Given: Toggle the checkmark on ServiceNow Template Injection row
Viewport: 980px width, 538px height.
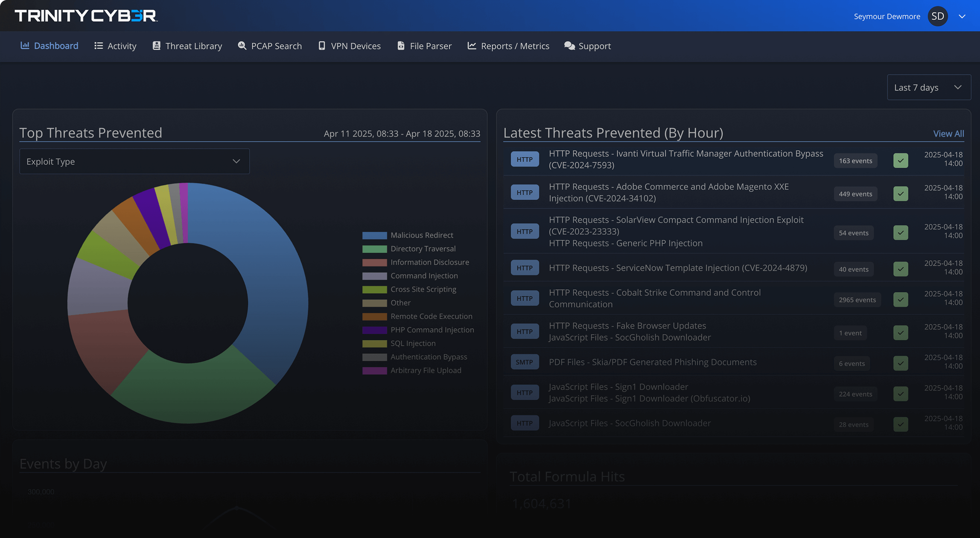Looking at the screenshot, I should pos(901,269).
